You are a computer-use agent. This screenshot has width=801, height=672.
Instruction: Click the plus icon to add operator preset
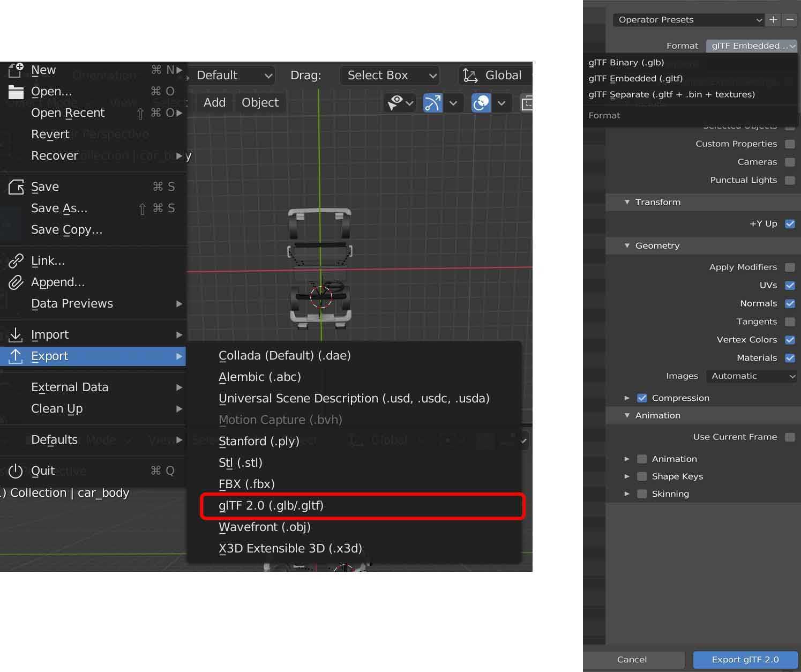tap(773, 20)
